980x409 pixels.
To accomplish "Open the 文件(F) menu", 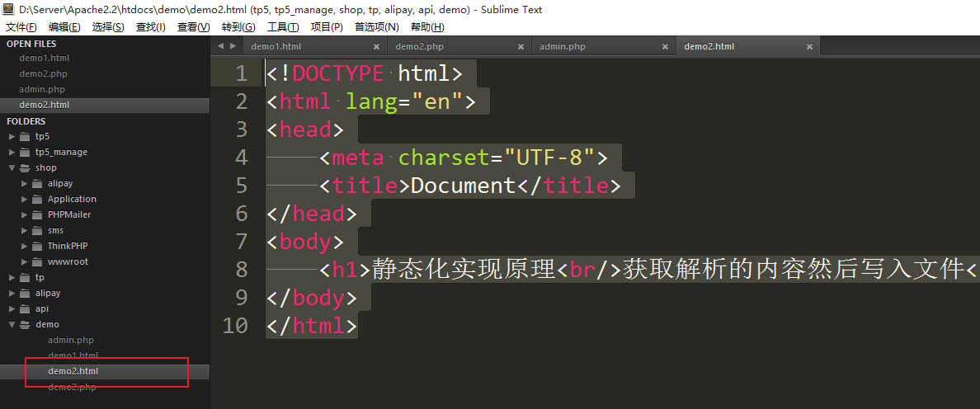I will (21, 27).
